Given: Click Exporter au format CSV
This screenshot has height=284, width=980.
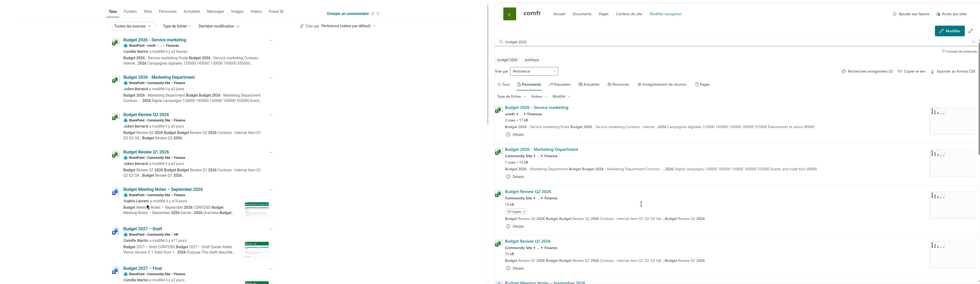Looking at the screenshot, I should click(x=953, y=71).
